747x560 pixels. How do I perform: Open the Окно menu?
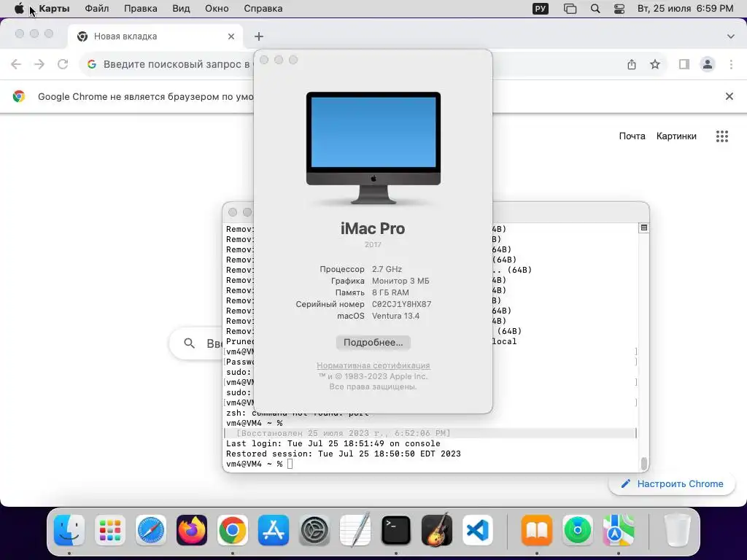217,9
